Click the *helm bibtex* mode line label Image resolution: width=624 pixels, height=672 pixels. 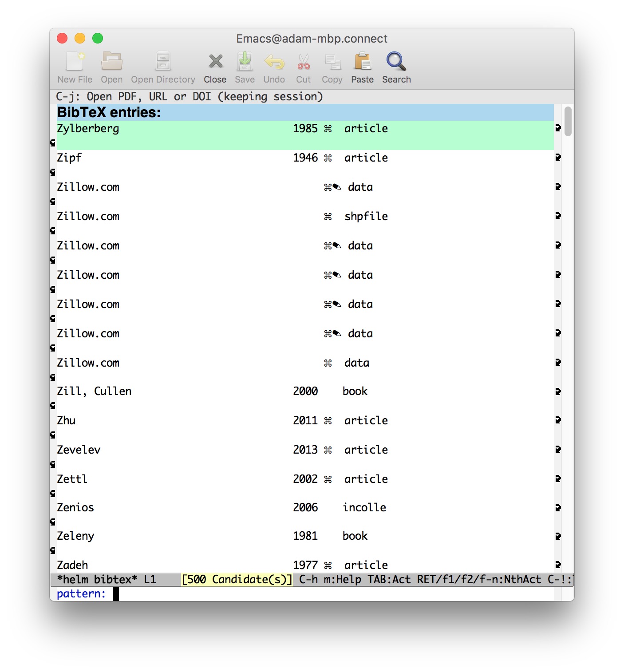[x=95, y=580]
